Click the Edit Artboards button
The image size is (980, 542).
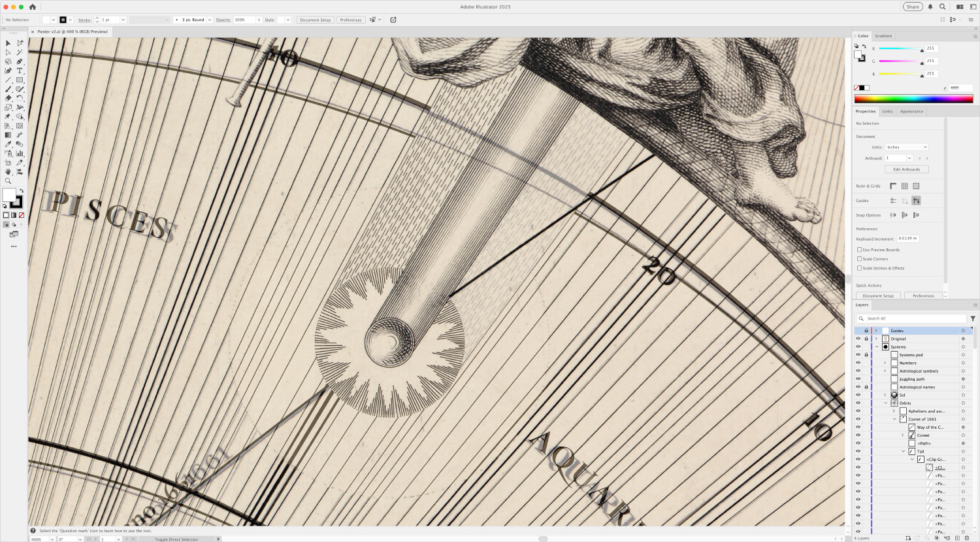tap(907, 169)
